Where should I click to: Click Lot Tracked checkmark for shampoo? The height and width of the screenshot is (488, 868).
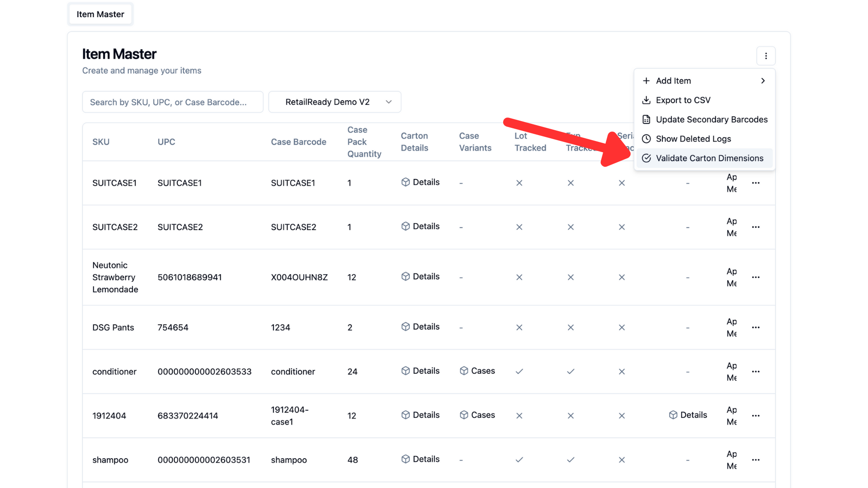(519, 460)
